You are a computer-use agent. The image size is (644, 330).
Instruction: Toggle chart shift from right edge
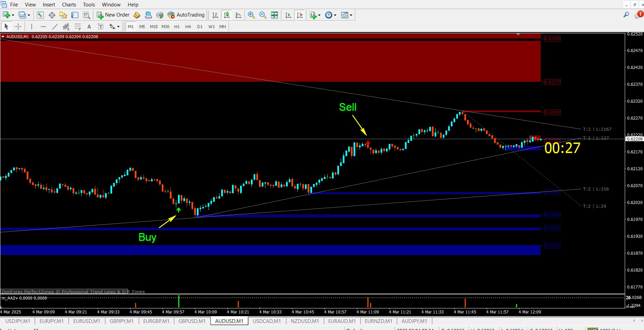click(x=300, y=15)
